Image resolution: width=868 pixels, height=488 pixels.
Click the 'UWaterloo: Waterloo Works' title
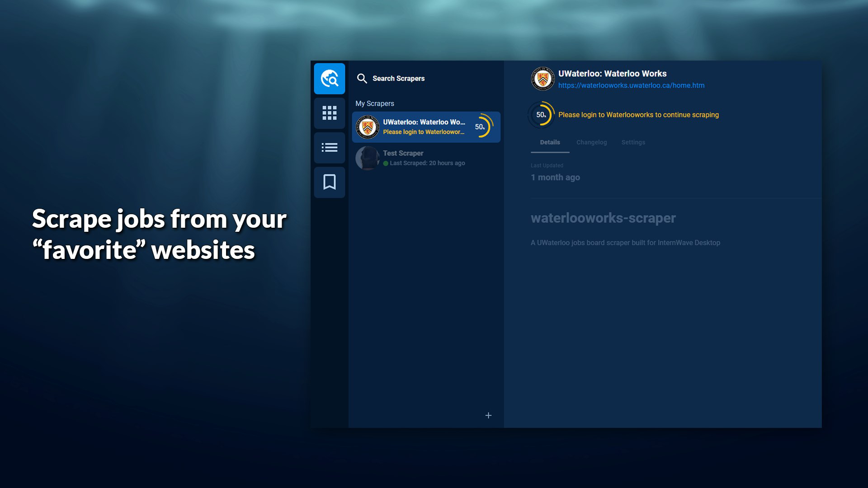pyautogui.click(x=612, y=74)
